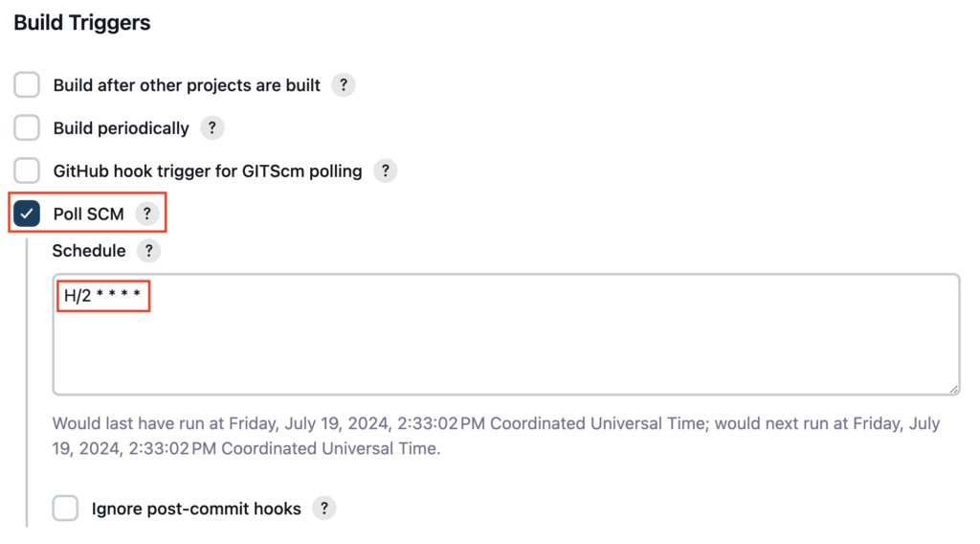Show help for Ignore post-commit hooks
This screenshot has height=544, width=980.
pyautogui.click(x=323, y=509)
